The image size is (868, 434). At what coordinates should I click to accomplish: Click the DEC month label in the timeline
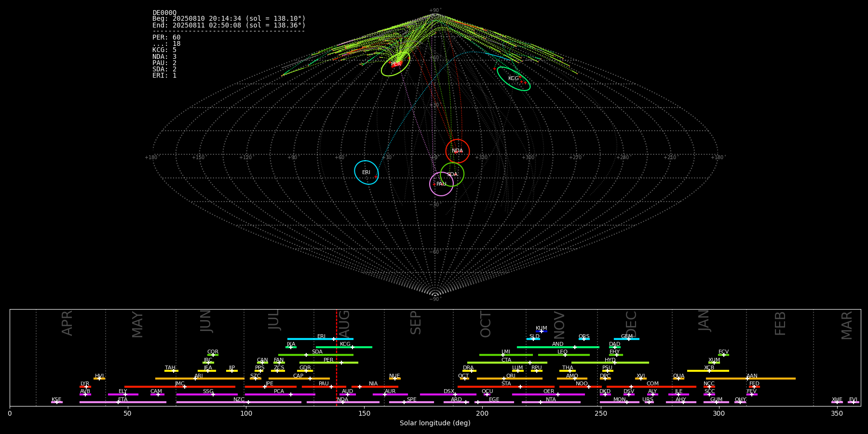[631, 324]
